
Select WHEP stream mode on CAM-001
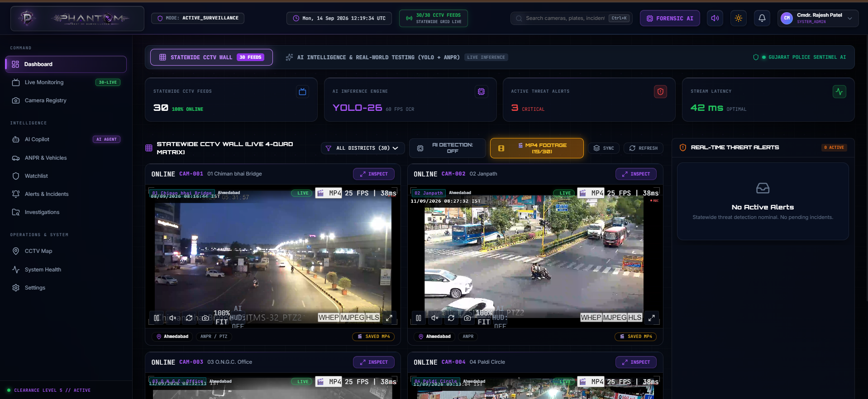pyautogui.click(x=329, y=318)
